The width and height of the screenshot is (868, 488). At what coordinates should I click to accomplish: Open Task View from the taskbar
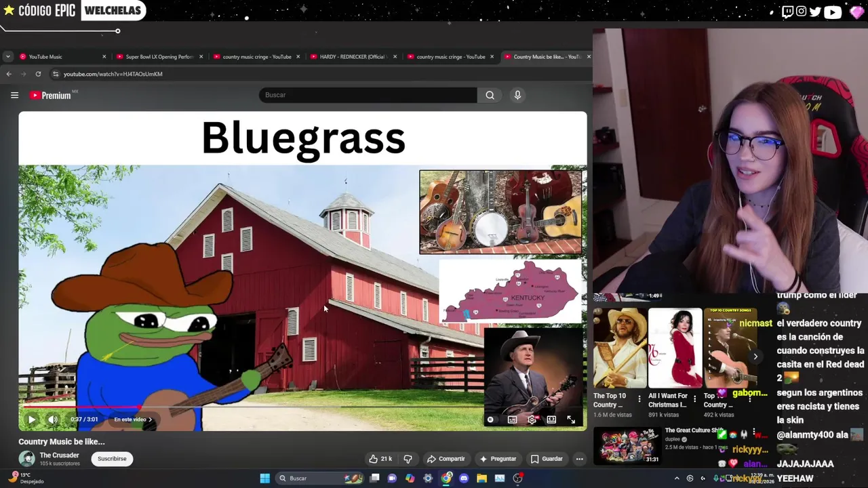(x=374, y=479)
